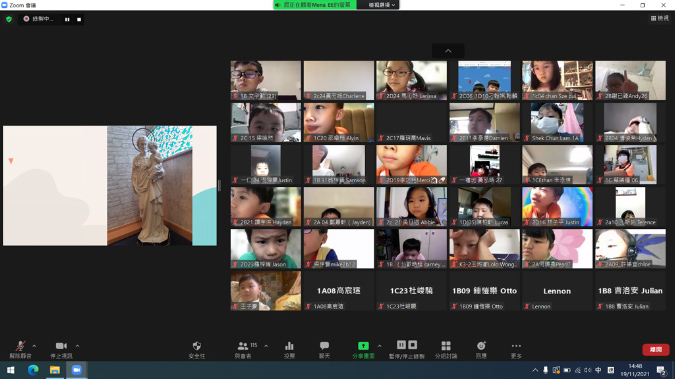Image resolution: width=675 pixels, height=379 pixels.
Task: Collapse the gallery with the up chevron
Action: click(x=448, y=51)
